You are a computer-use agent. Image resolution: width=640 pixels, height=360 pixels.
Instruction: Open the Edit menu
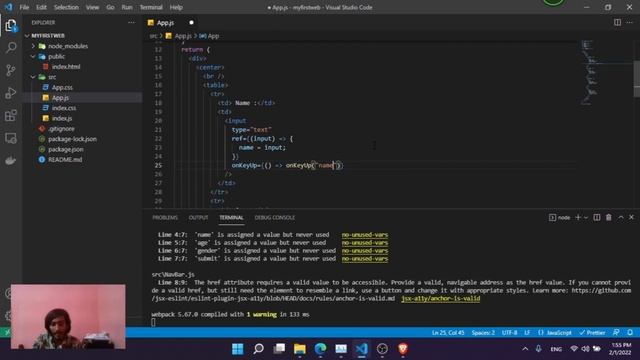click(x=41, y=7)
